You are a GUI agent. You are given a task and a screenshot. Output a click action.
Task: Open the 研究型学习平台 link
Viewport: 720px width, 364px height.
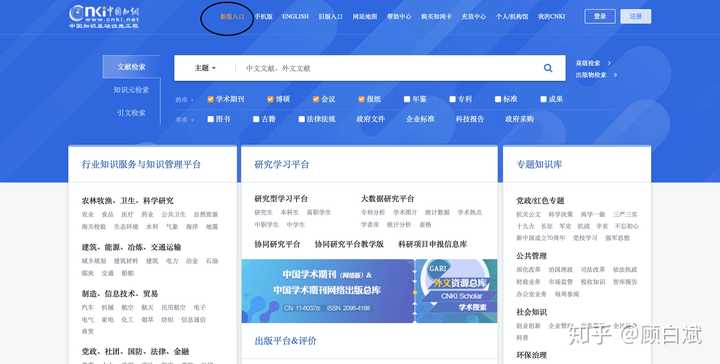[x=281, y=198]
